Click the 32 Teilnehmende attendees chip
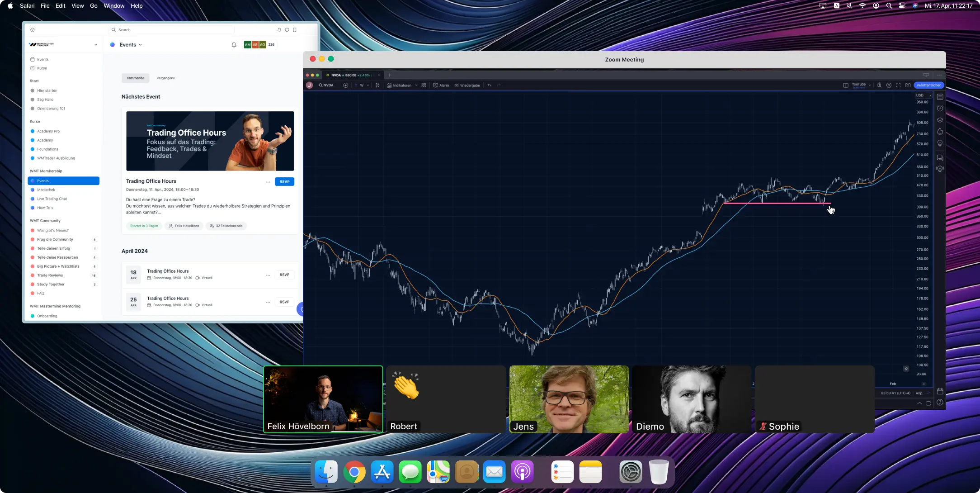Image resolution: width=980 pixels, height=493 pixels. pos(226,226)
